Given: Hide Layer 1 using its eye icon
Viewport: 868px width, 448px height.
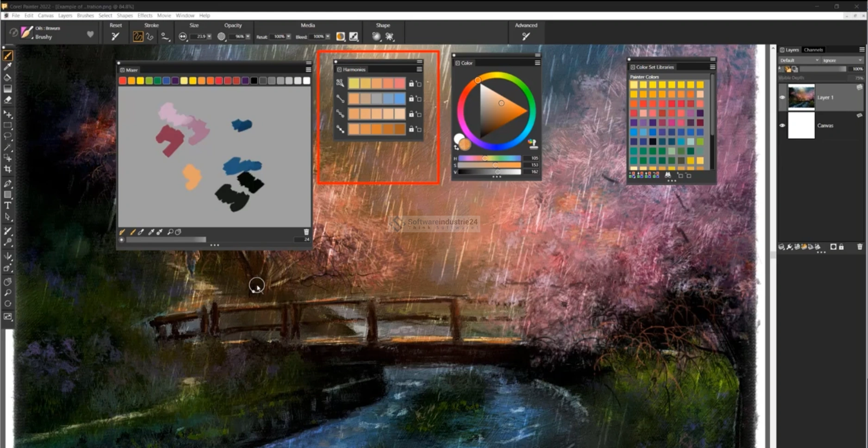Looking at the screenshot, I should [782, 97].
